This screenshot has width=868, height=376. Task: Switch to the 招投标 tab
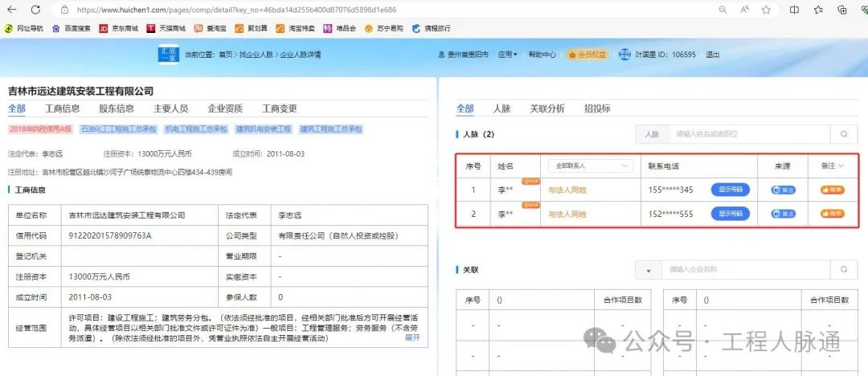pyautogui.click(x=597, y=108)
